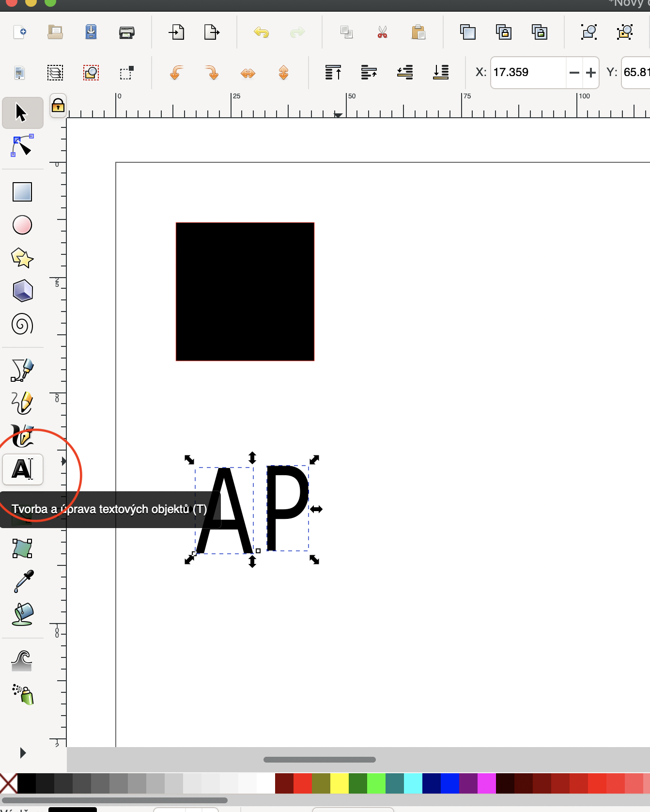Increase X position with plus button
The height and width of the screenshot is (812, 650).
tap(590, 73)
